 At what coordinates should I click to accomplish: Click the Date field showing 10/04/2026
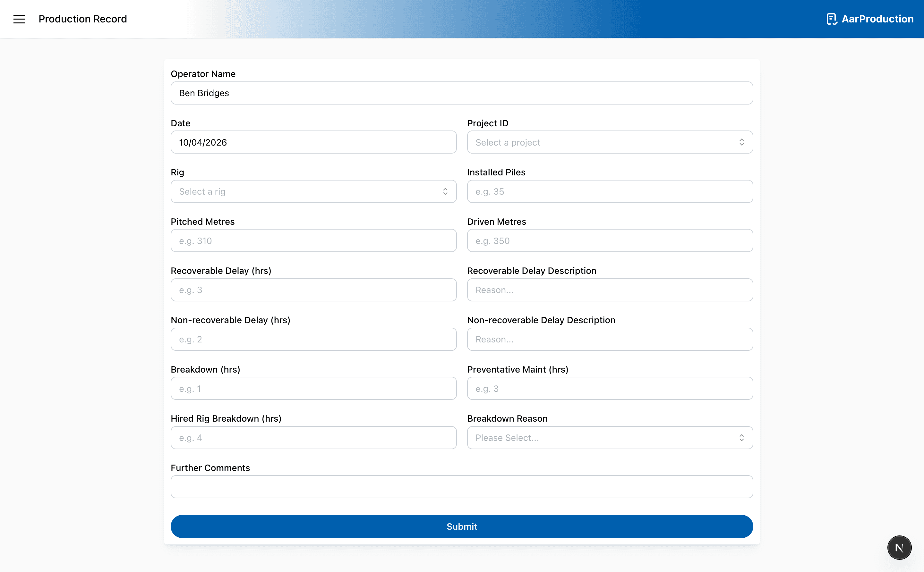313,142
